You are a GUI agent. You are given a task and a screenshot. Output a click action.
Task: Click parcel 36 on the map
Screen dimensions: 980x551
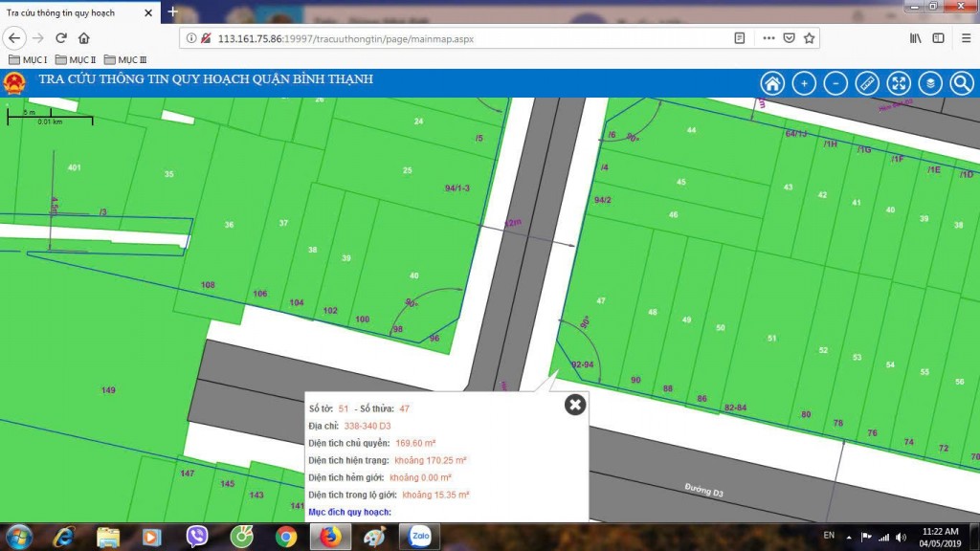229,224
